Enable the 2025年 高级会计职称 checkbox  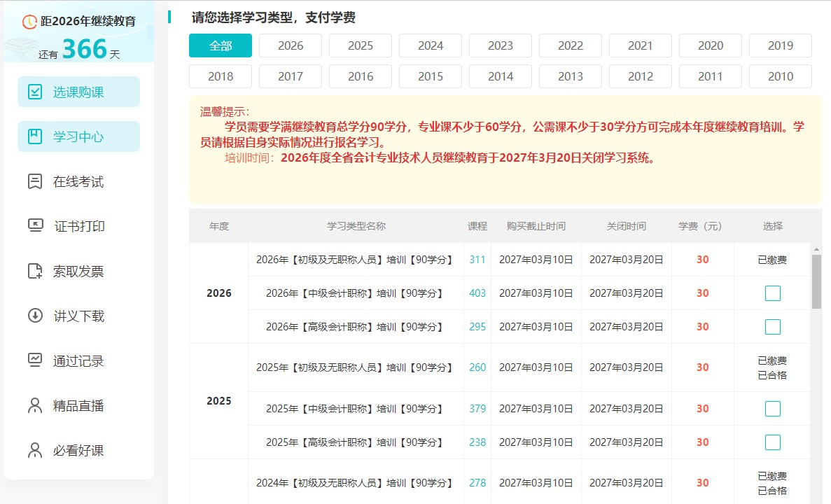[x=772, y=442]
